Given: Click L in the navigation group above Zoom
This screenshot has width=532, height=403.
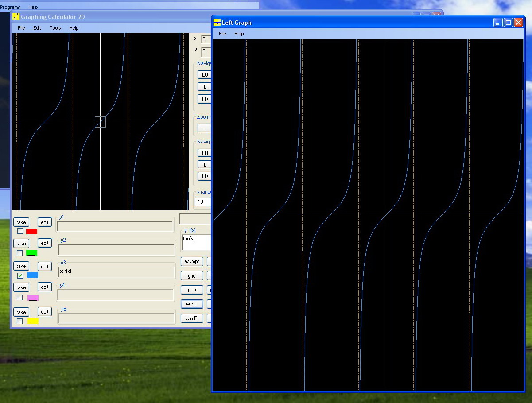Looking at the screenshot, I should tap(205, 86).
